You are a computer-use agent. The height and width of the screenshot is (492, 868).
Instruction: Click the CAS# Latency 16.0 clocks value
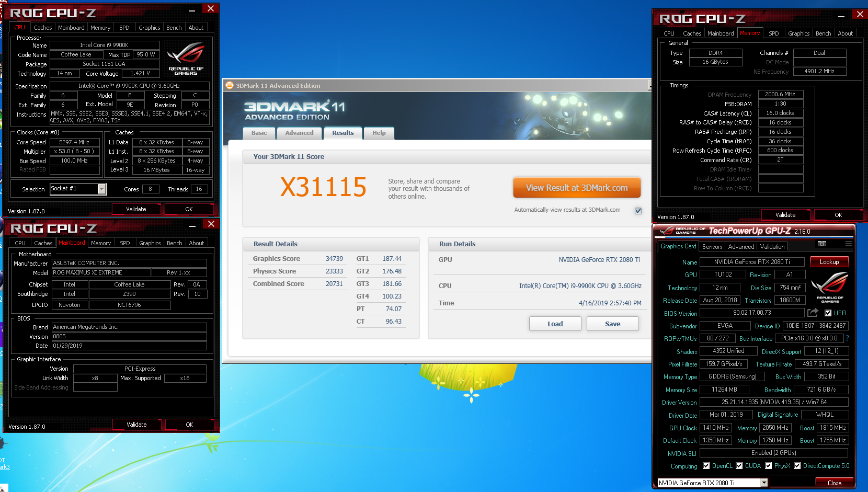coord(780,113)
